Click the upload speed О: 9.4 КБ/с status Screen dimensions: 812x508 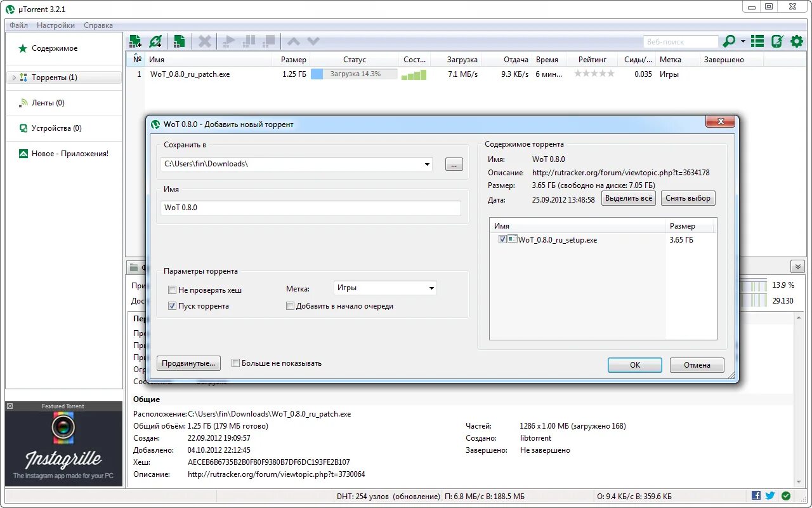(634, 497)
